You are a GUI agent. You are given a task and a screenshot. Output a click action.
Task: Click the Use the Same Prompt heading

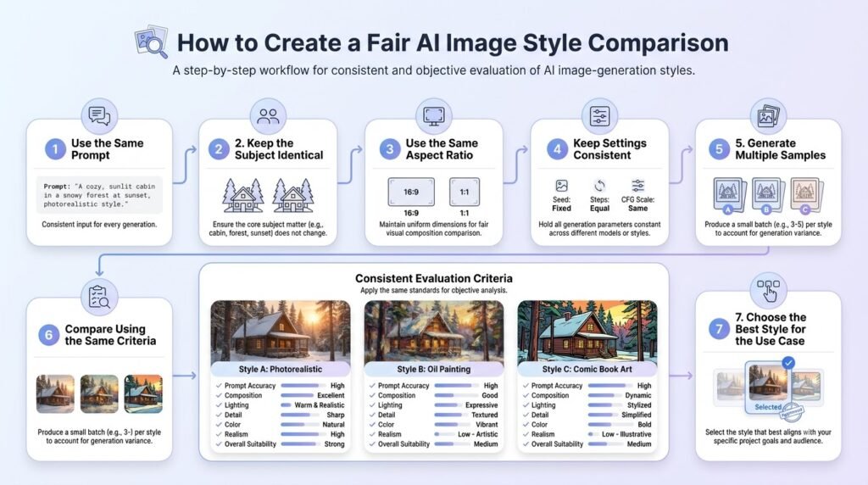point(108,149)
